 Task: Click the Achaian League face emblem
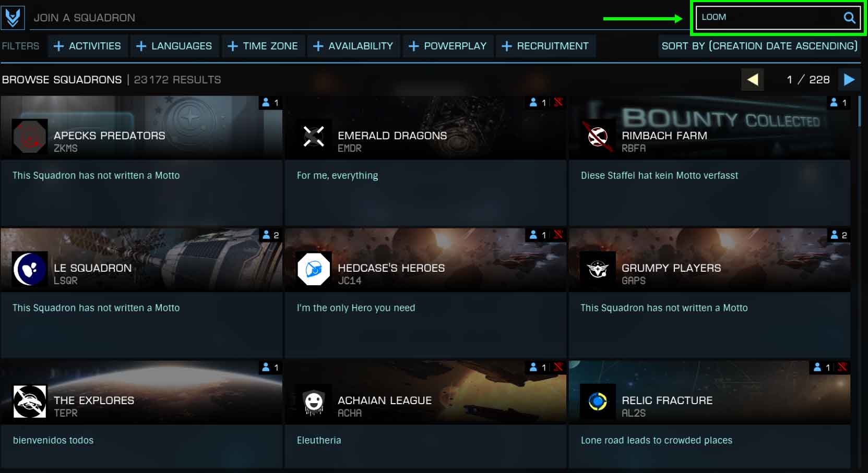(314, 402)
